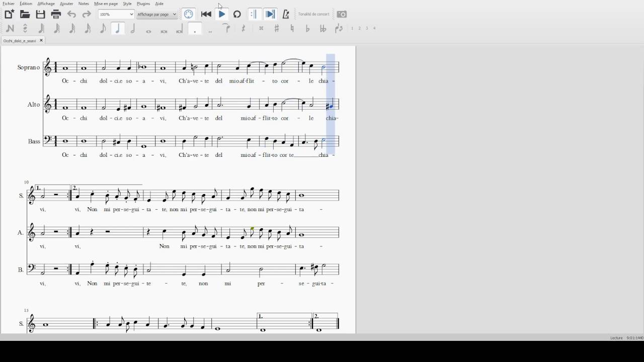644x362 pixels.
Task: Insert a rest with the rest icon
Action: [244, 29]
